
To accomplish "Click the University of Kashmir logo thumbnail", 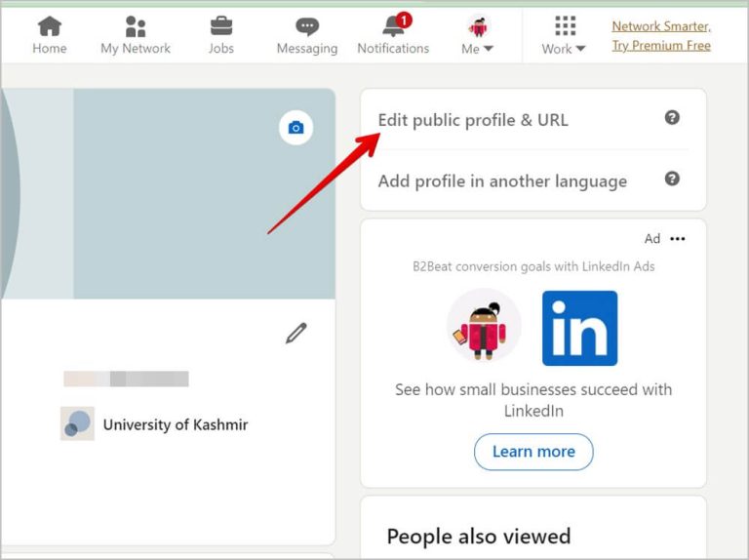I will tap(77, 423).
